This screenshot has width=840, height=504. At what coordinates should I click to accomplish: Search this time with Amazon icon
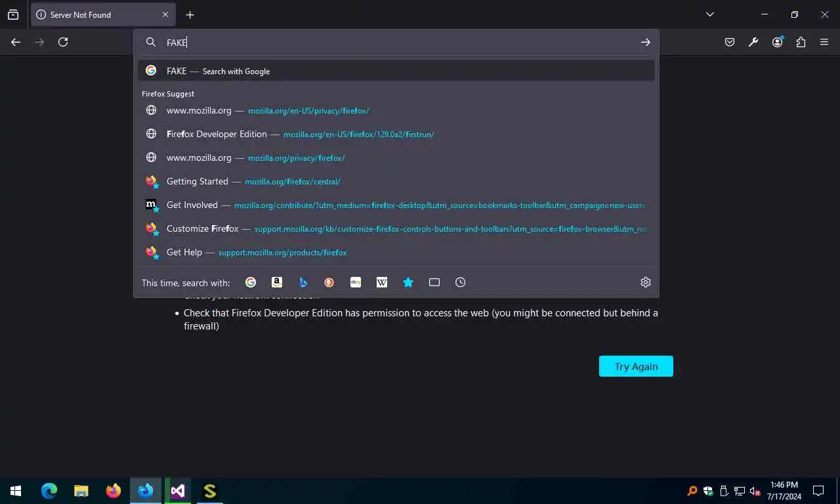[x=277, y=282]
